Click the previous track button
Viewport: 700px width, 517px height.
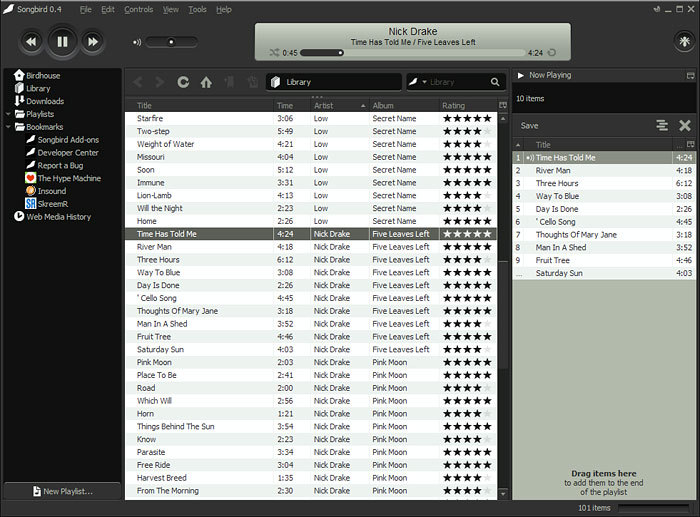click(x=31, y=42)
